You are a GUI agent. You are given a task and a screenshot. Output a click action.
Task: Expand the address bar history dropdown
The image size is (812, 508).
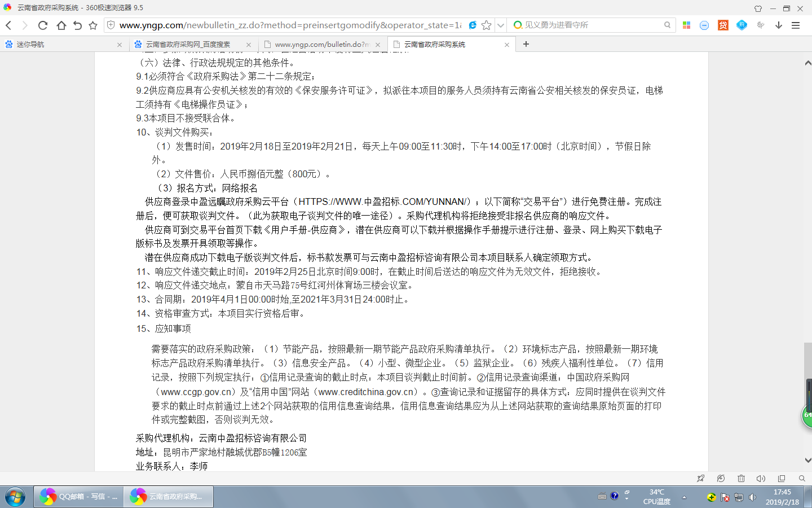pos(500,25)
